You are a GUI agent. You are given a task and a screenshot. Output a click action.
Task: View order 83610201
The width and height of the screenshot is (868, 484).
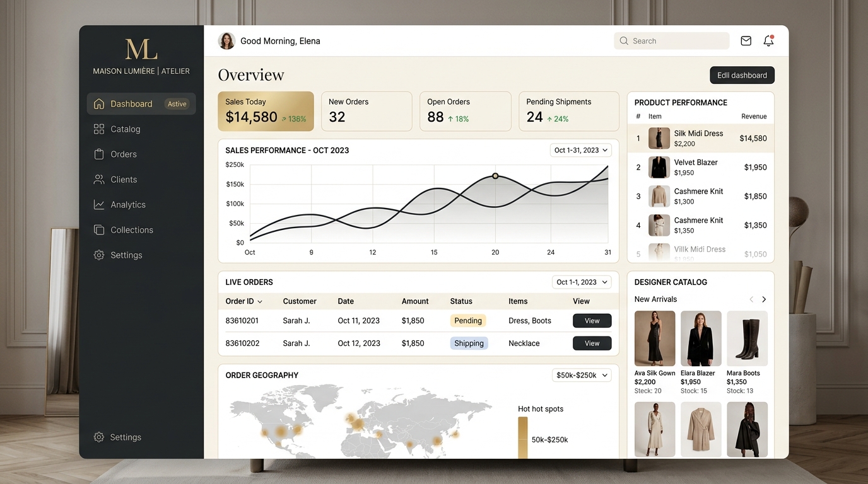[592, 321]
